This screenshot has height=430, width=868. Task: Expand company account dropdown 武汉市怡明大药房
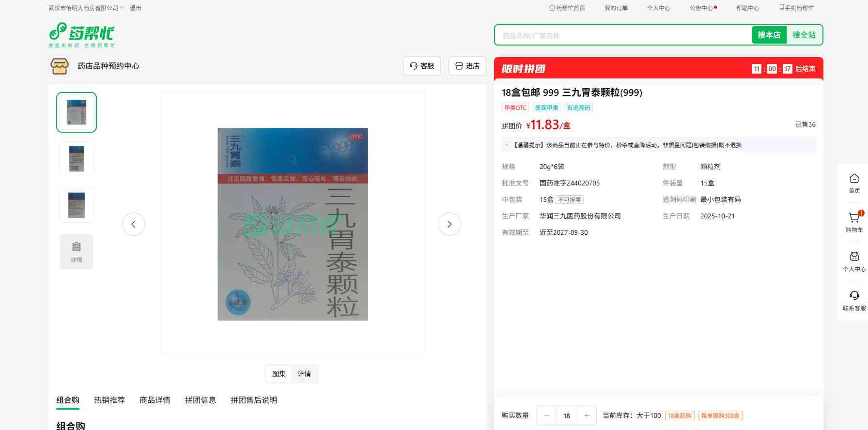[86, 8]
